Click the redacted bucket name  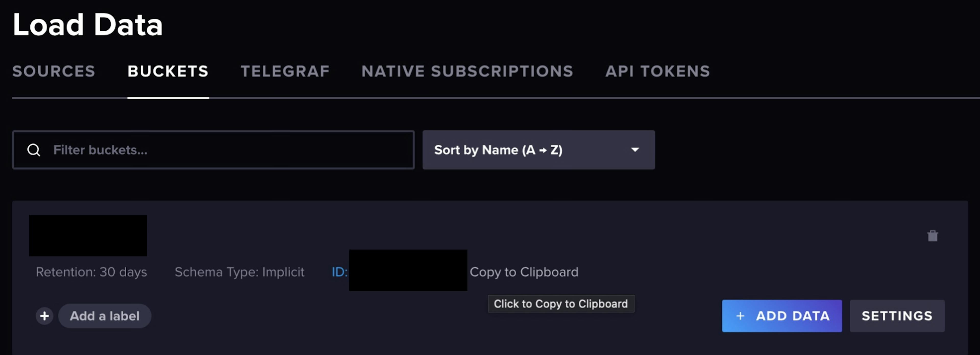(x=88, y=235)
